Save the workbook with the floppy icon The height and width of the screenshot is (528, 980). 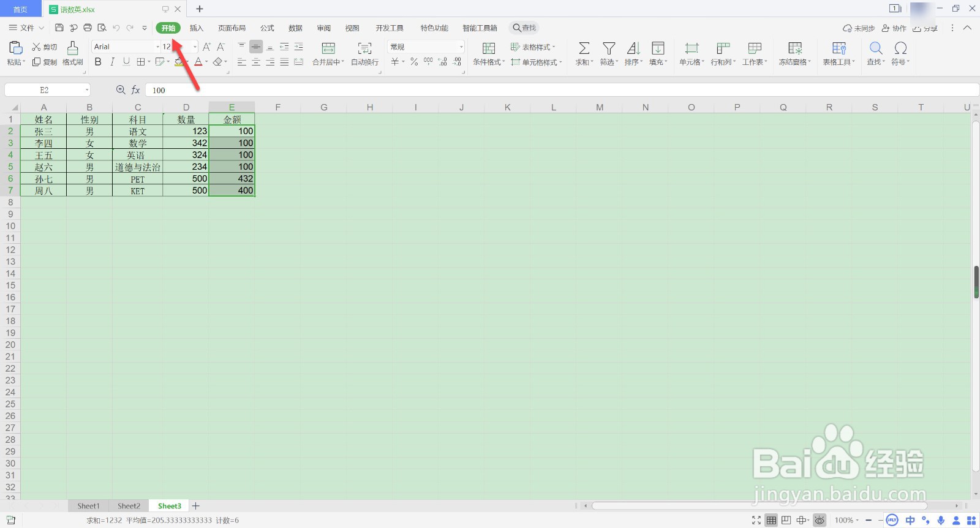pyautogui.click(x=59, y=28)
